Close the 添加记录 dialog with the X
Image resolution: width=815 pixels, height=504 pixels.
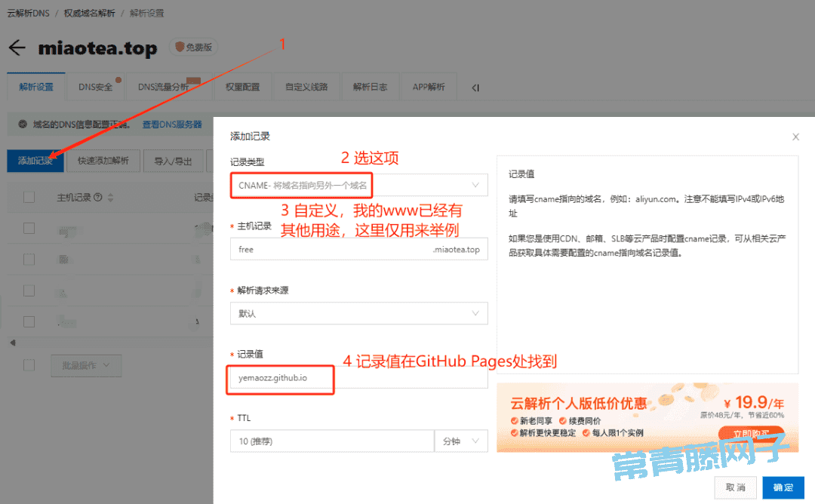(795, 137)
